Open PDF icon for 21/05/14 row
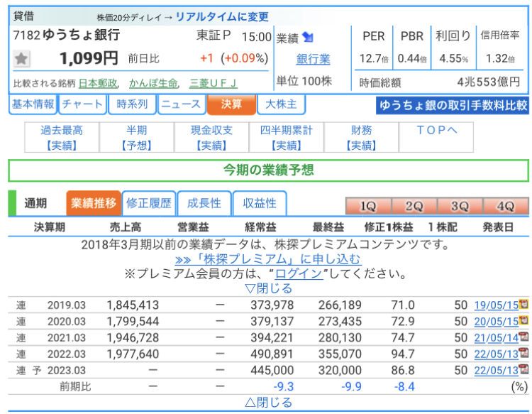The width and height of the screenshot is (532, 414). (524, 336)
